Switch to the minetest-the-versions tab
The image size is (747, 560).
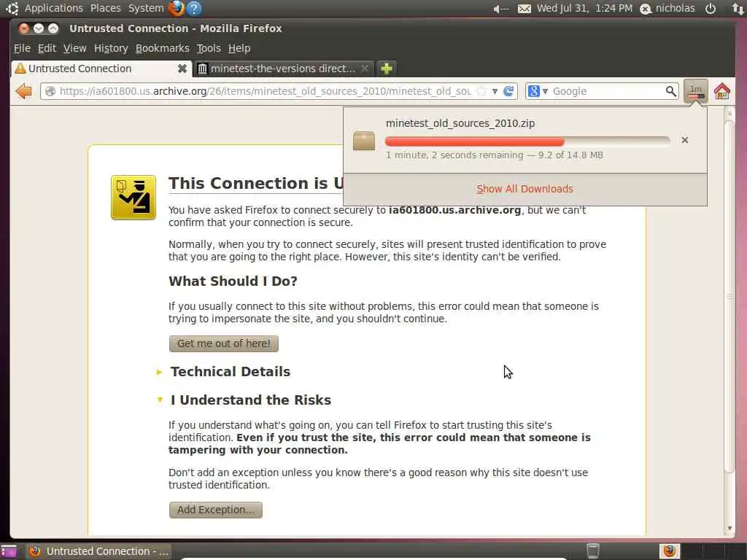click(x=284, y=69)
